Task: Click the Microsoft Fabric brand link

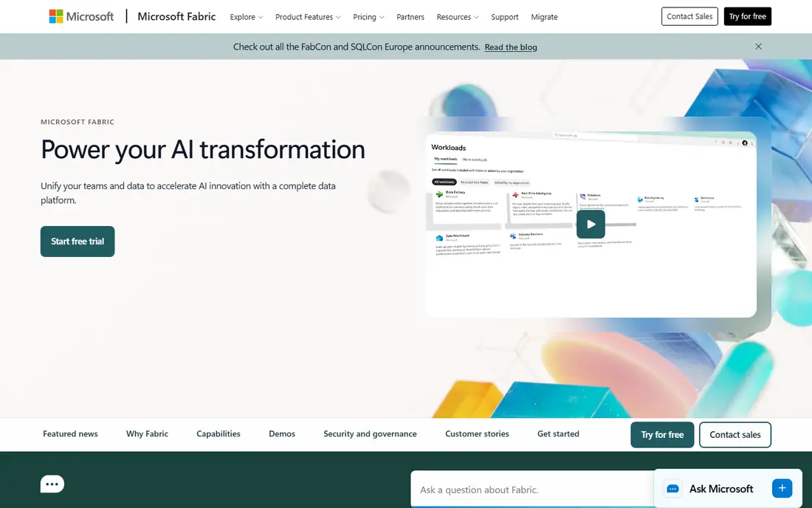Action: [x=176, y=16]
